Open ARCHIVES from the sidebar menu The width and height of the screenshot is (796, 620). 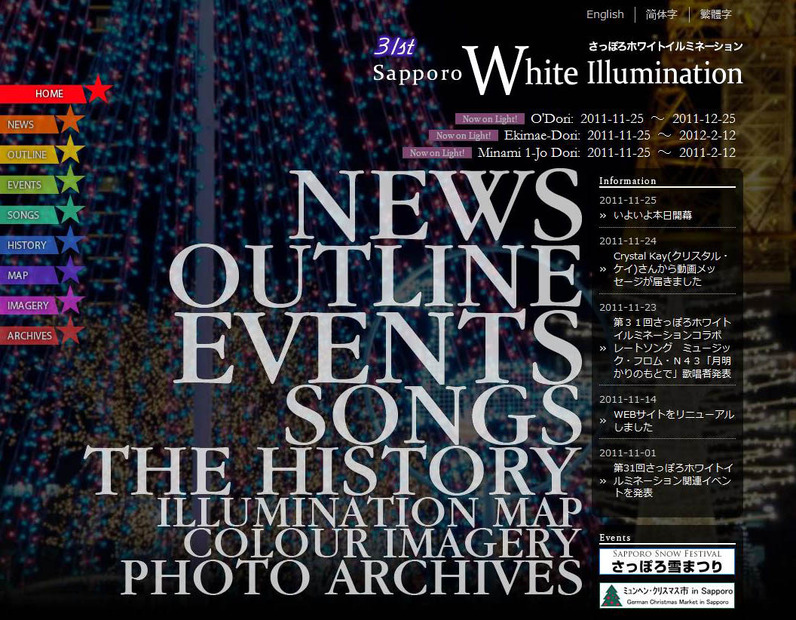click(29, 336)
